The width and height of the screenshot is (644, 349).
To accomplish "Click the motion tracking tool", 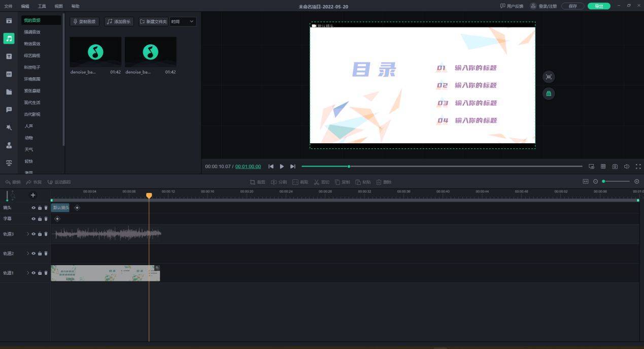I will tap(59, 182).
